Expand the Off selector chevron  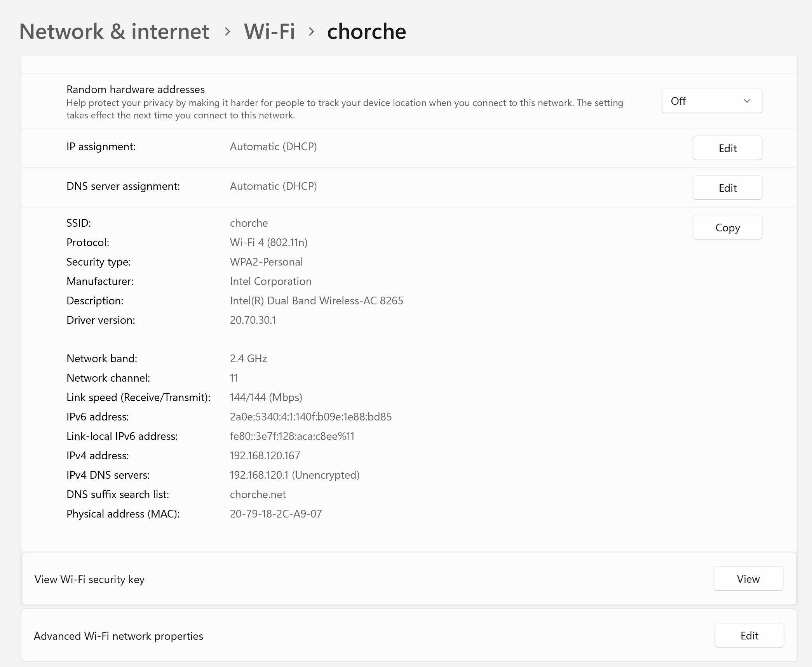[747, 101]
